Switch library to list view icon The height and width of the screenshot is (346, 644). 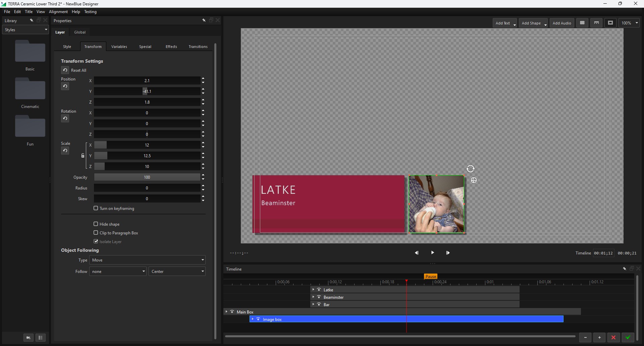41,338
